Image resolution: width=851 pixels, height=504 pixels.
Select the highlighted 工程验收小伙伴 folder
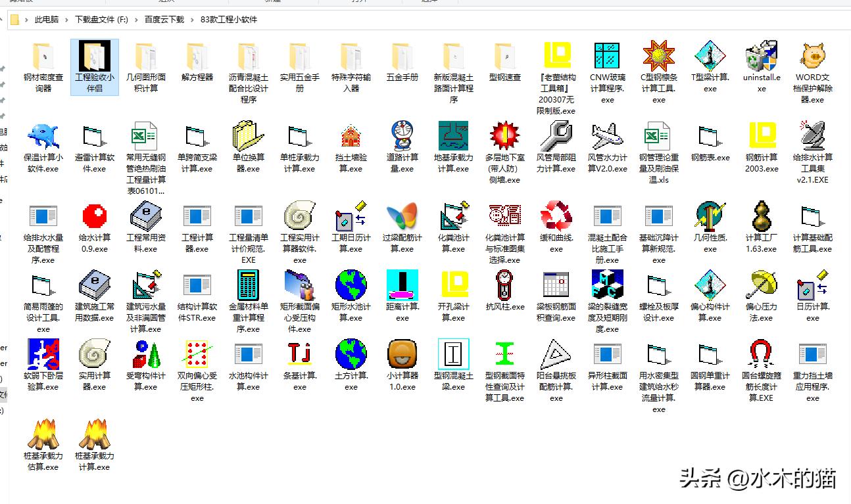pyautogui.click(x=95, y=66)
